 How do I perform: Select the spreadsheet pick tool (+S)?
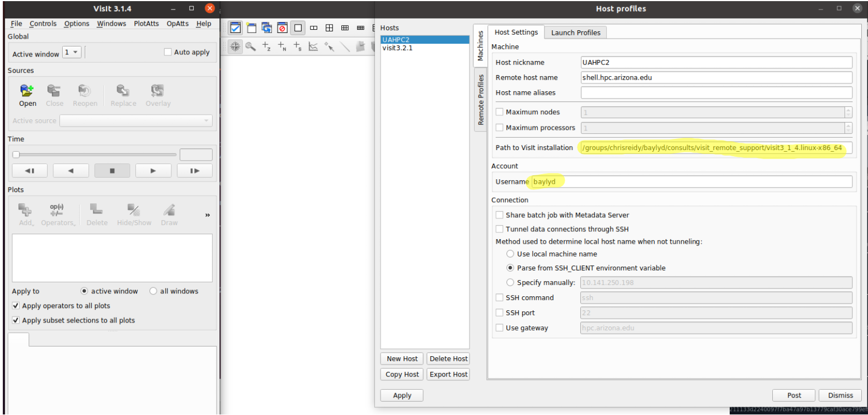(298, 48)
